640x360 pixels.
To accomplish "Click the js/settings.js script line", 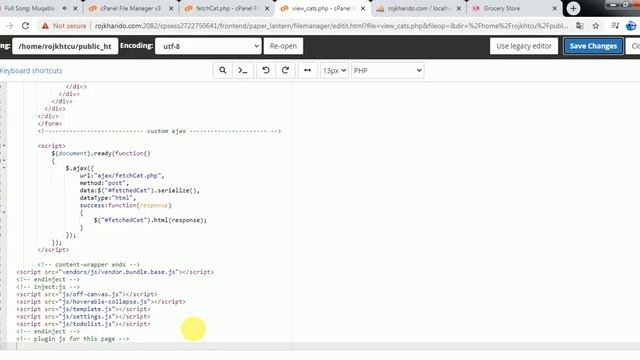I will coord(83,316).
